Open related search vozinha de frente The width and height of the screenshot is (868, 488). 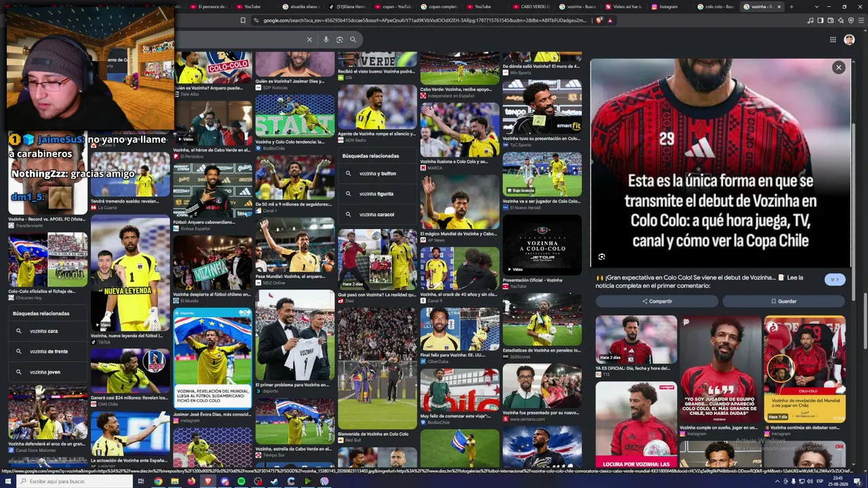click(x=48, y=352)
